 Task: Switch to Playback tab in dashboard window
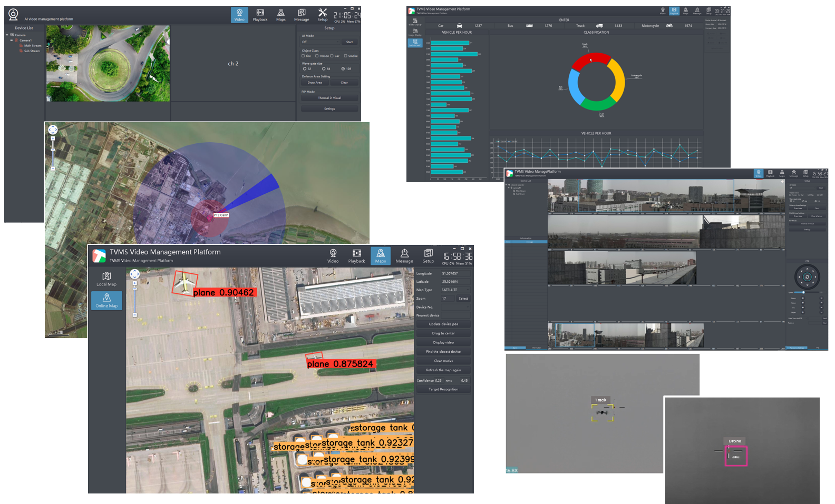tap(674, 11)
